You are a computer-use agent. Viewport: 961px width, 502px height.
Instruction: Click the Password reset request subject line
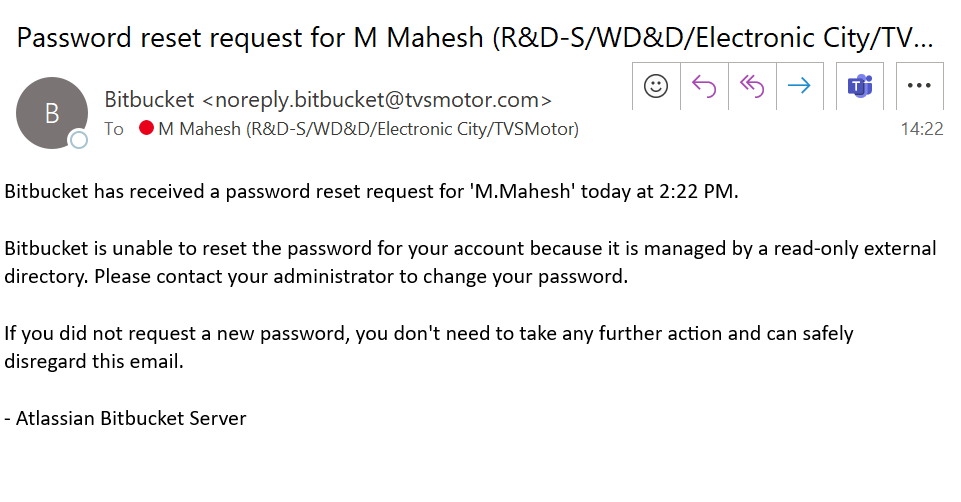(x=474, y=38)
